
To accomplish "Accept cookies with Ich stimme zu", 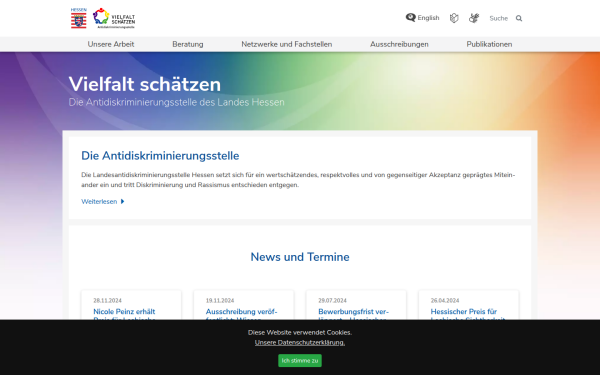I will coord(300,360).
